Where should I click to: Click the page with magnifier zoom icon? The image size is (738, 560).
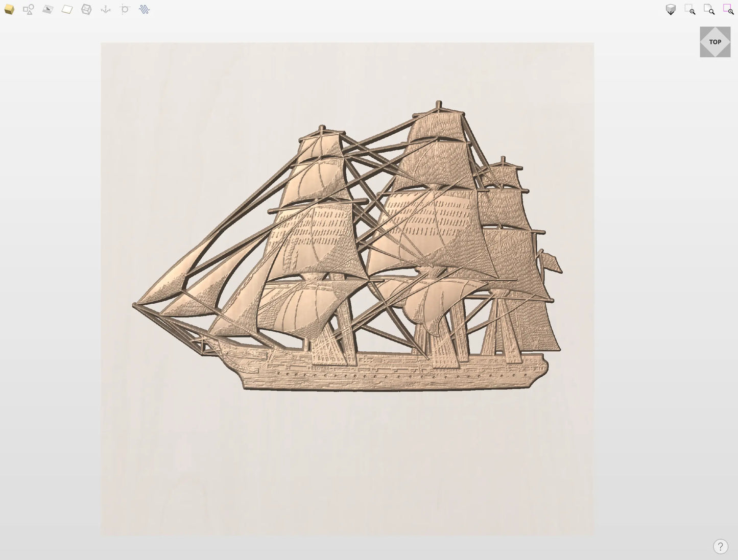click(x=709, y=10)
